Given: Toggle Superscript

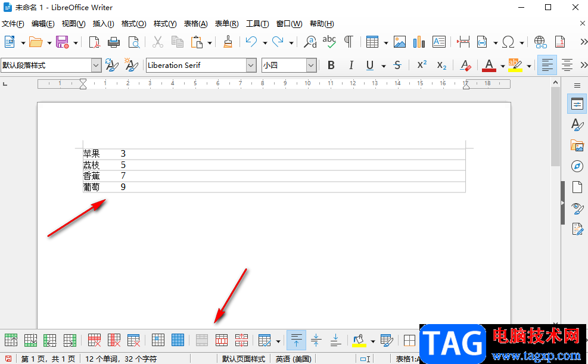Looking at the screenshot, I should pos(422,65).
